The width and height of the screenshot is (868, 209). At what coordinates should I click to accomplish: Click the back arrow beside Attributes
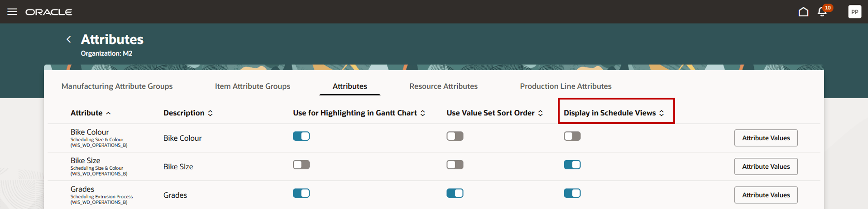[x=69, y=39]
